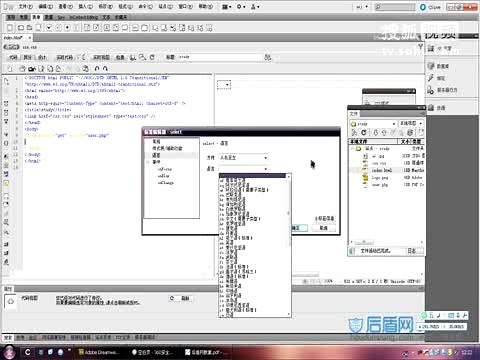Insert a Hidden Field from the Forms bar
480x360 pixels.
coord(29,28)
